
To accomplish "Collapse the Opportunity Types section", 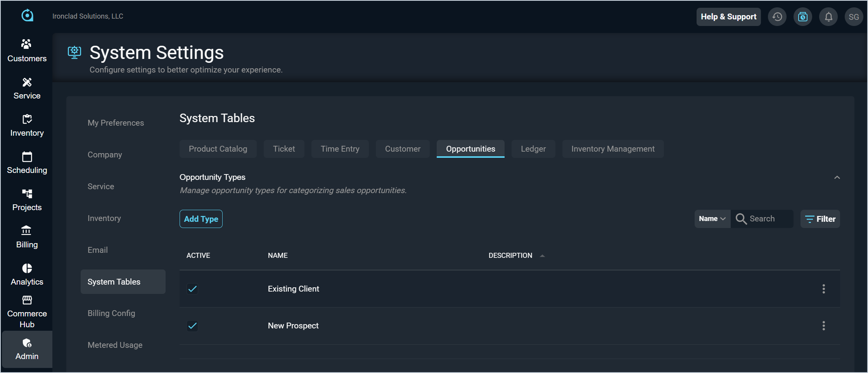I will pyautogui.click(x=837, y=178).
